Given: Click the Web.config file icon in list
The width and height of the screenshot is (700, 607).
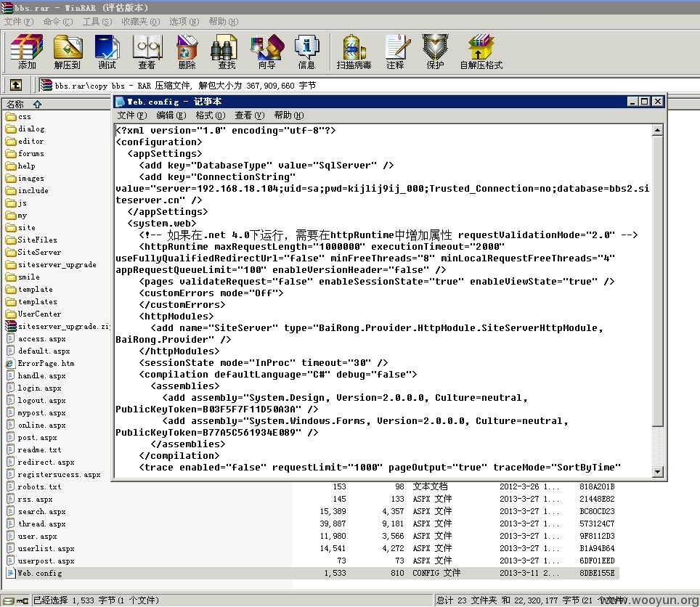Looking at the screenshot, I should (11, 573).
